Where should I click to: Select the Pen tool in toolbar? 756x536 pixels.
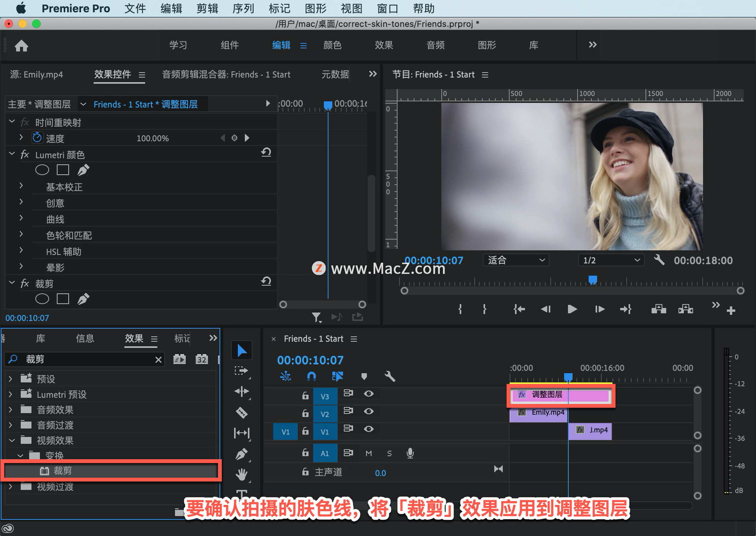coord(241,454)
